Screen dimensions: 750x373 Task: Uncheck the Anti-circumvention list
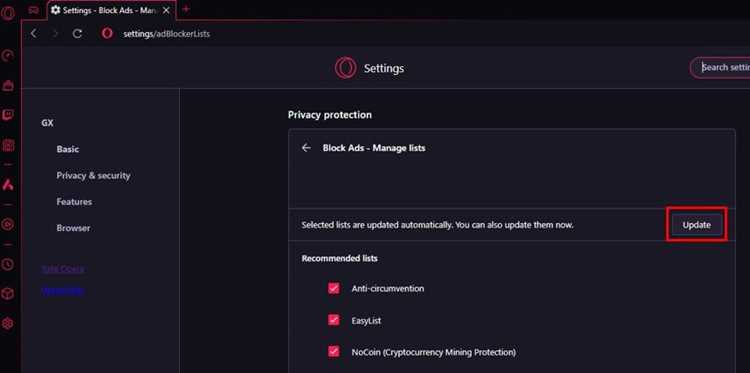pyautogui.click(x=333, y=288)
